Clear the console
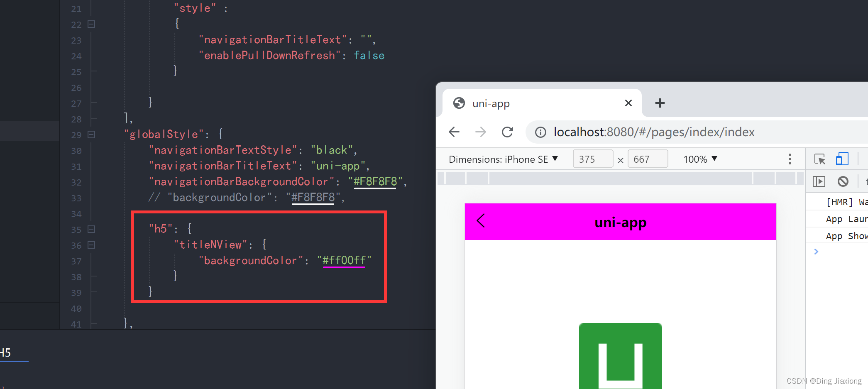 pyautogui.click(x=843, y=181)
